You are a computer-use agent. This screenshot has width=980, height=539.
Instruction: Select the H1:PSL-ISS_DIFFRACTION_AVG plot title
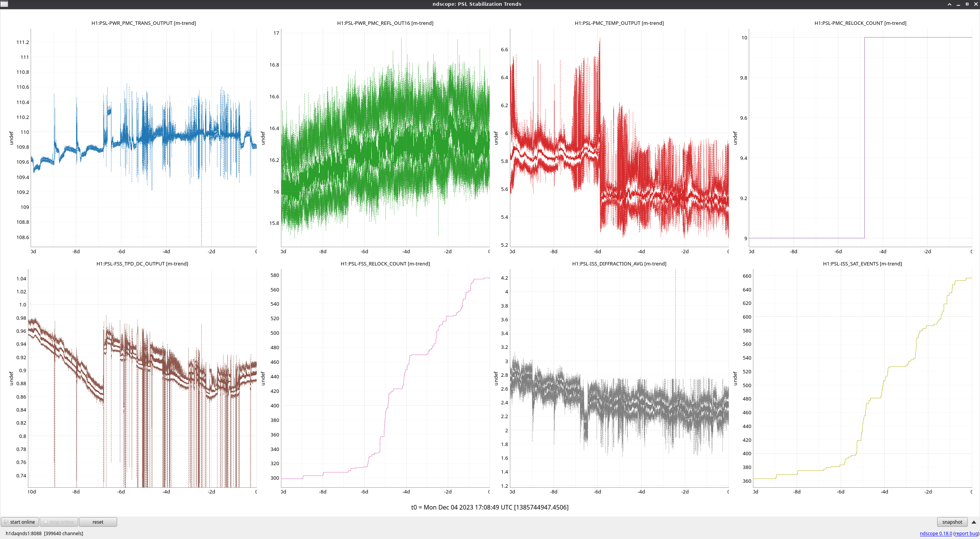tap(619, 264)
